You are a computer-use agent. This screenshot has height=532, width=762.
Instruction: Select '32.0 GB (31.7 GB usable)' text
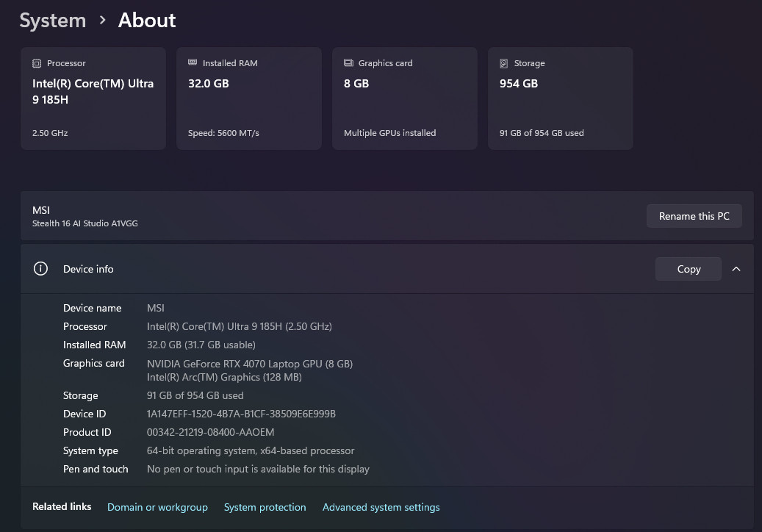(201, 345)
